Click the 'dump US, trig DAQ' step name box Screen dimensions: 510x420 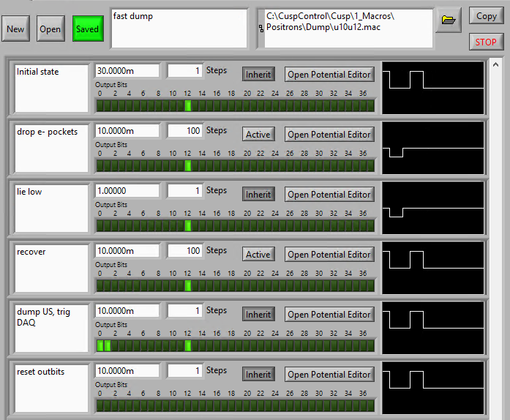pos(51,329)
